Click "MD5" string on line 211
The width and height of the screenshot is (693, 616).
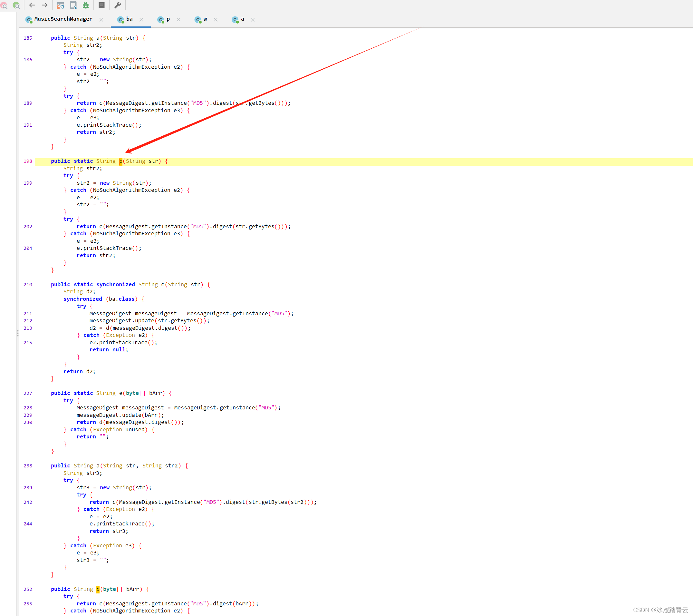point(279,313)
